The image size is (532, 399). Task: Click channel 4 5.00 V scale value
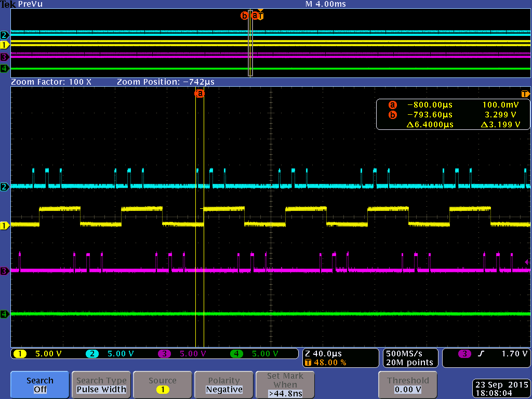point(265,354)
